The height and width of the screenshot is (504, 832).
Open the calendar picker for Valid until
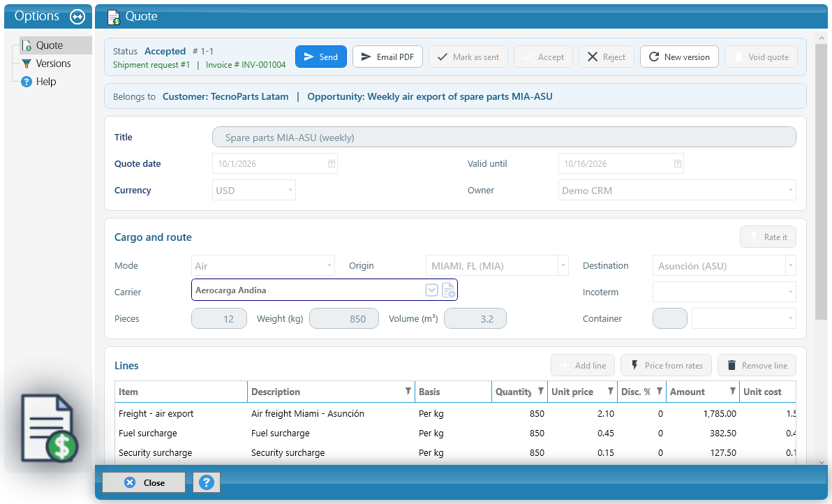[678, 164]
